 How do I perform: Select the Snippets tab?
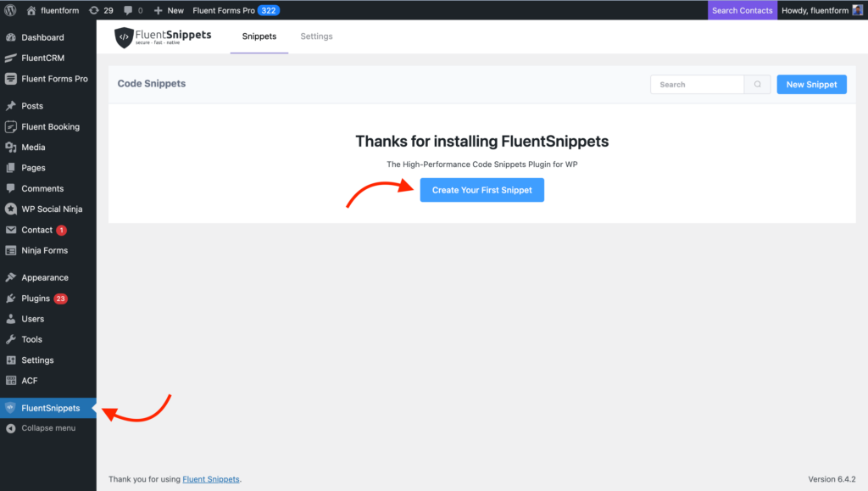(259, 36)
